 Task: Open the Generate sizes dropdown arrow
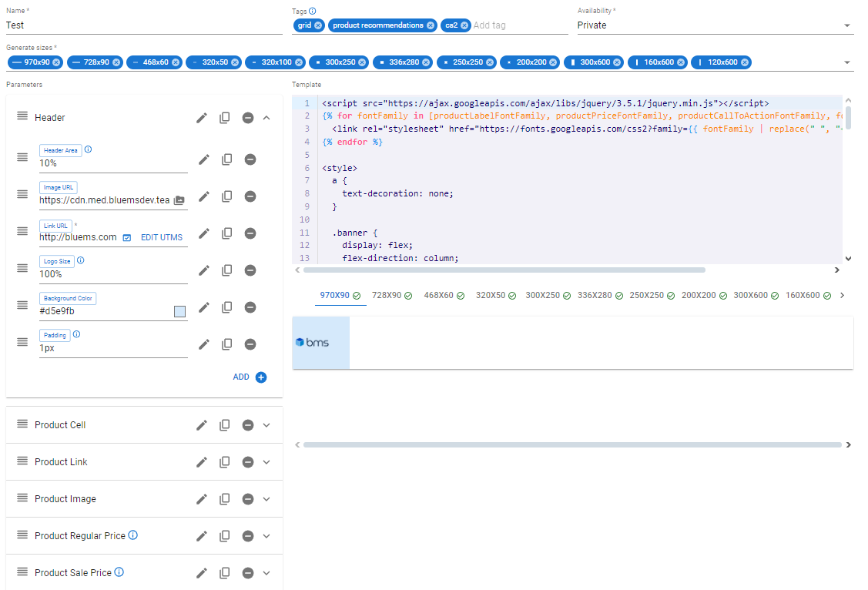[x=847, y=62]
